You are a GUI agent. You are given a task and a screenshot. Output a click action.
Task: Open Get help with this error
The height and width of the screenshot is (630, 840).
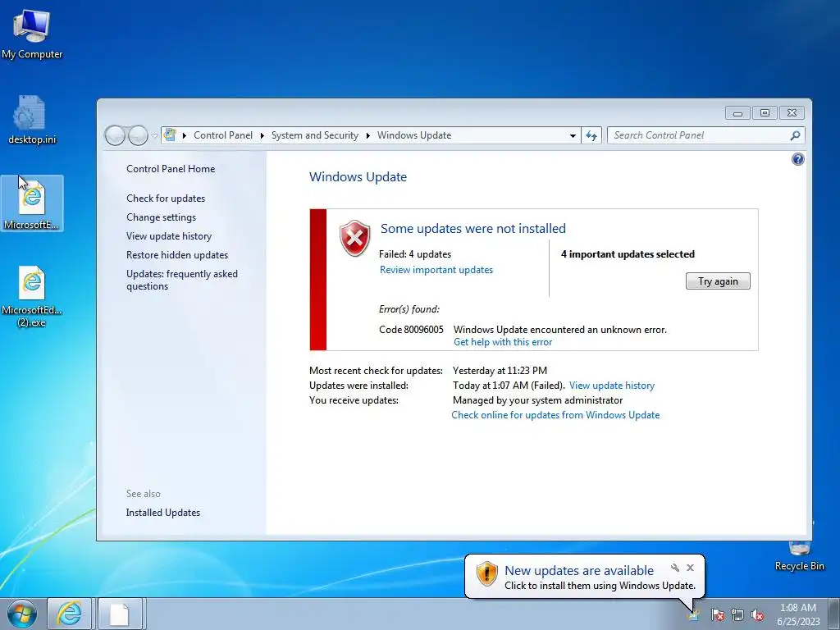pos(503,342)
